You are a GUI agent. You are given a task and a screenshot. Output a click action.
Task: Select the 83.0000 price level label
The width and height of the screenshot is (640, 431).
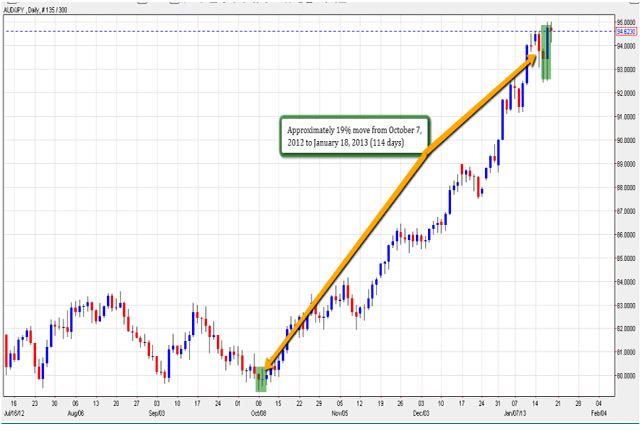[x=626, y=306]
